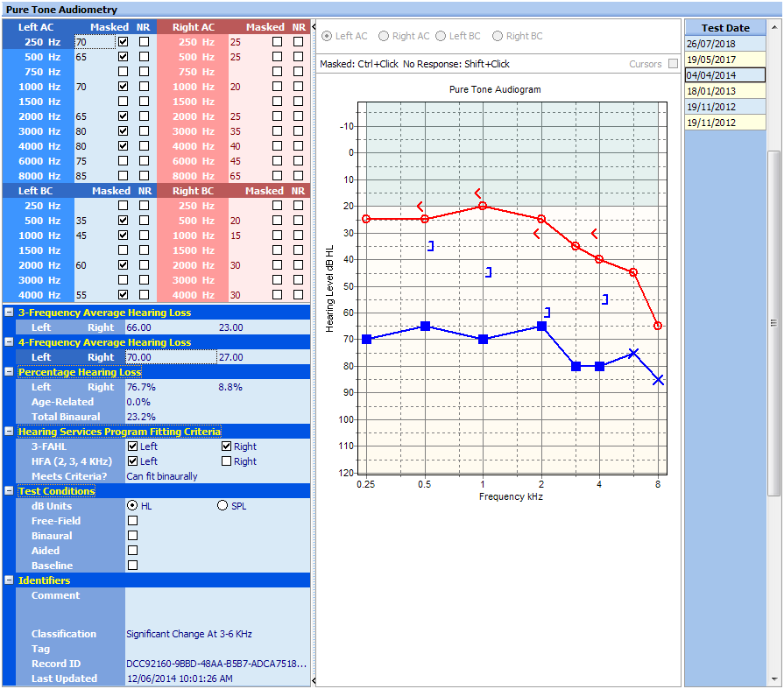Enable the Cursors checkbox
784x689 pixels.
[673, 64]
